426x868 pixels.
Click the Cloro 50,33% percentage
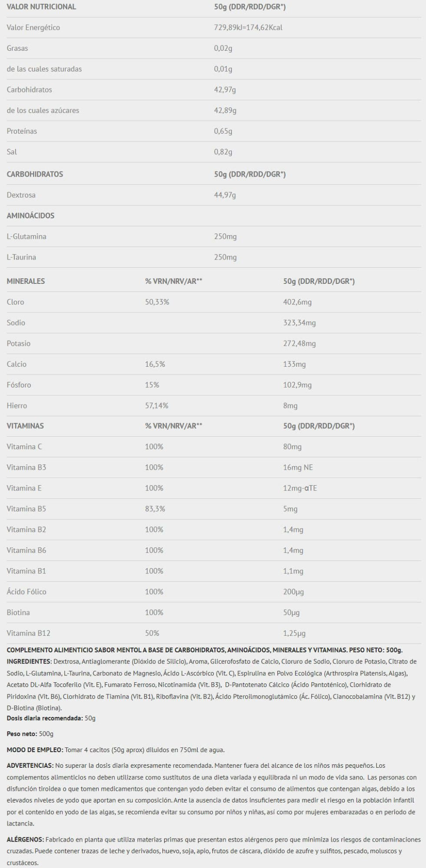click(x=157, y=302)
